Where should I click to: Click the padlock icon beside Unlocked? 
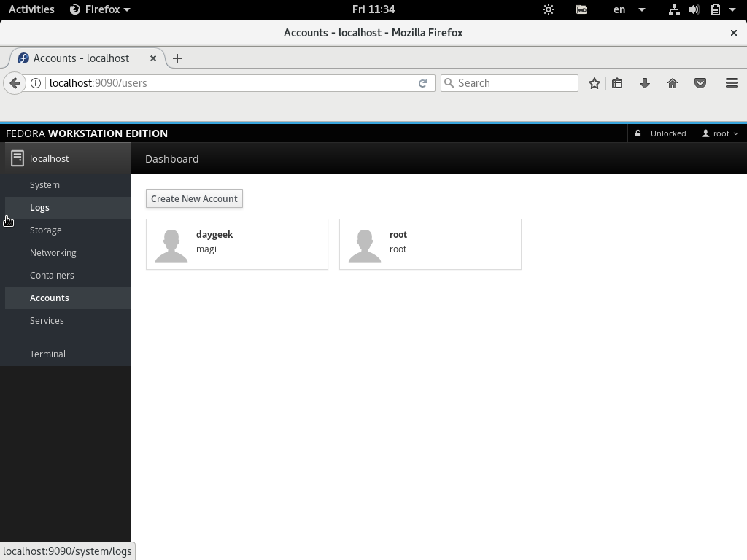[x=638, y=134]
